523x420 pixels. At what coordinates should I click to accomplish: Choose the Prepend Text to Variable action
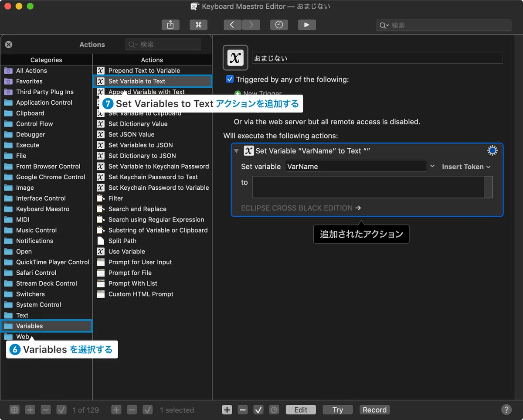153,71
